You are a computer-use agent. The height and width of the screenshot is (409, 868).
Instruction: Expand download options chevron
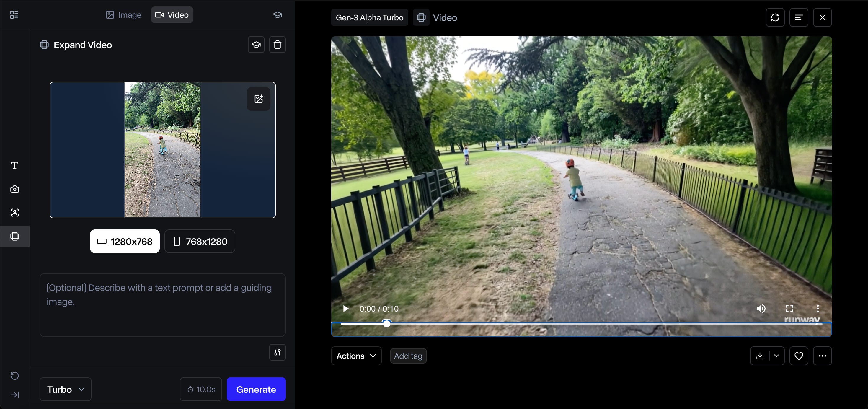(x=776, y=356)
